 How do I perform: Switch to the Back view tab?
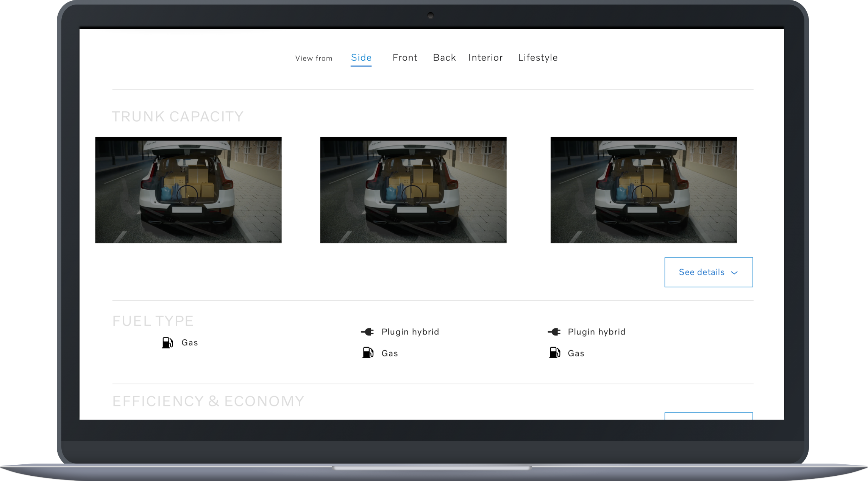coord(444,58)
